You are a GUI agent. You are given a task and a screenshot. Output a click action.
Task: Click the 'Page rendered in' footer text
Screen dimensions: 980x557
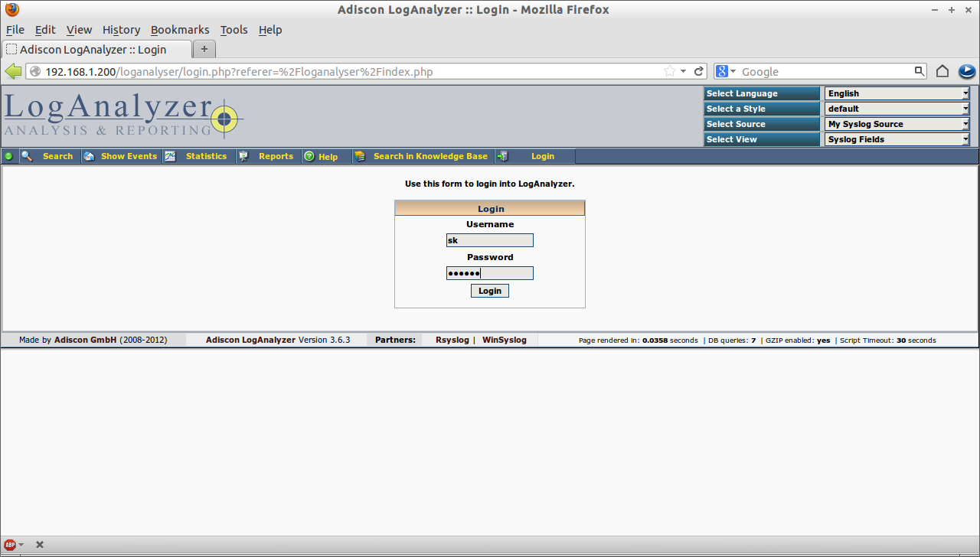pyautogui.click(x=639, y=340)
